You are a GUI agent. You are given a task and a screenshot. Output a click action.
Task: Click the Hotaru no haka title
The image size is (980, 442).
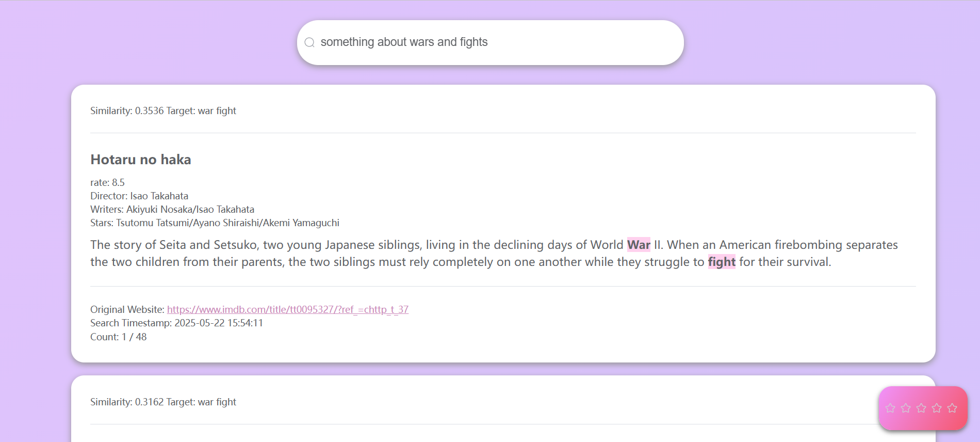point(141,160)
